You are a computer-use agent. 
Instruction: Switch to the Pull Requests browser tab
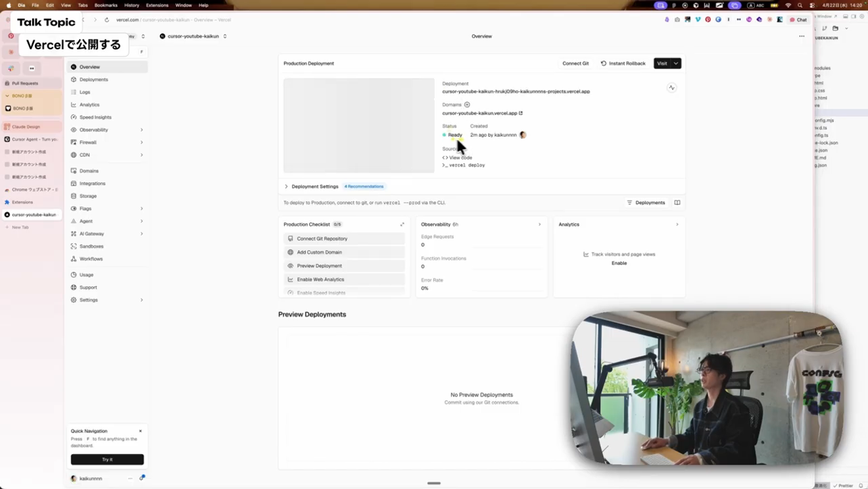tap(32, 84)
